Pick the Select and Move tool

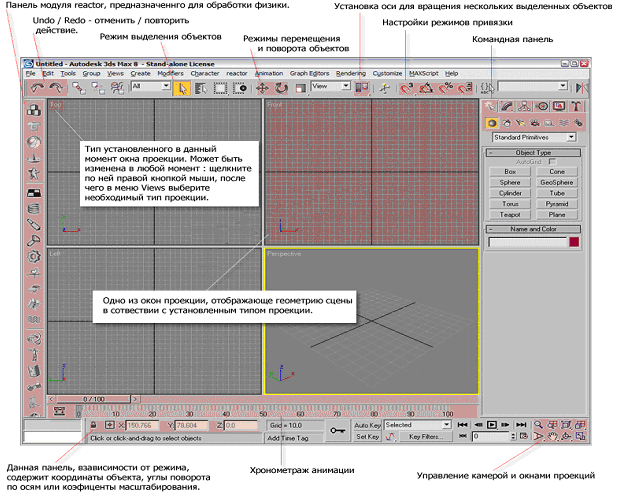(262, 88)
